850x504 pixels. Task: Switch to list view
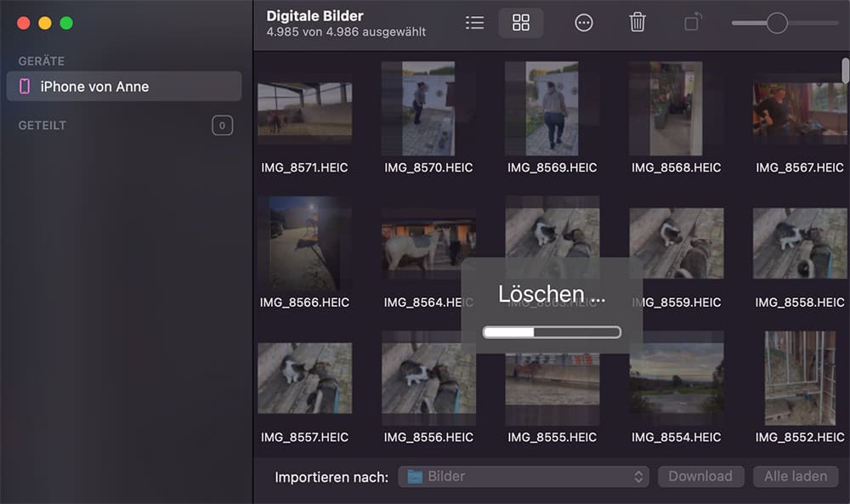pyautogui.click(x=475, y=23)
